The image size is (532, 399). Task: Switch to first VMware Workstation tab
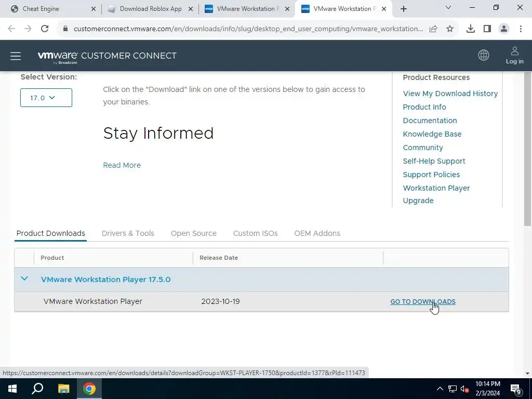247,9
